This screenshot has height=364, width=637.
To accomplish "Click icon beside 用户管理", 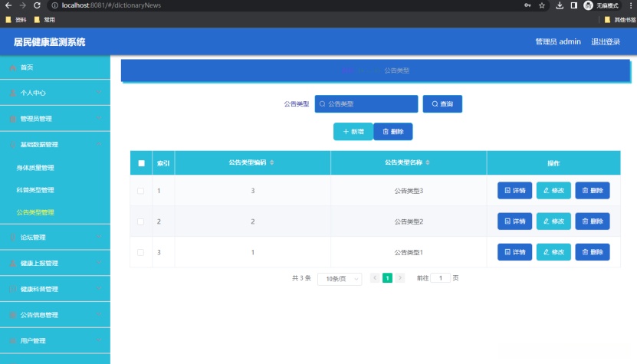I will point(13,340).
